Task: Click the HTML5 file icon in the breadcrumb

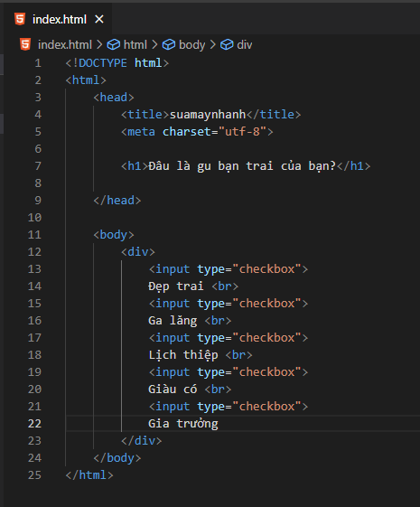Action: pyautogui.click(x=25, y=44)
